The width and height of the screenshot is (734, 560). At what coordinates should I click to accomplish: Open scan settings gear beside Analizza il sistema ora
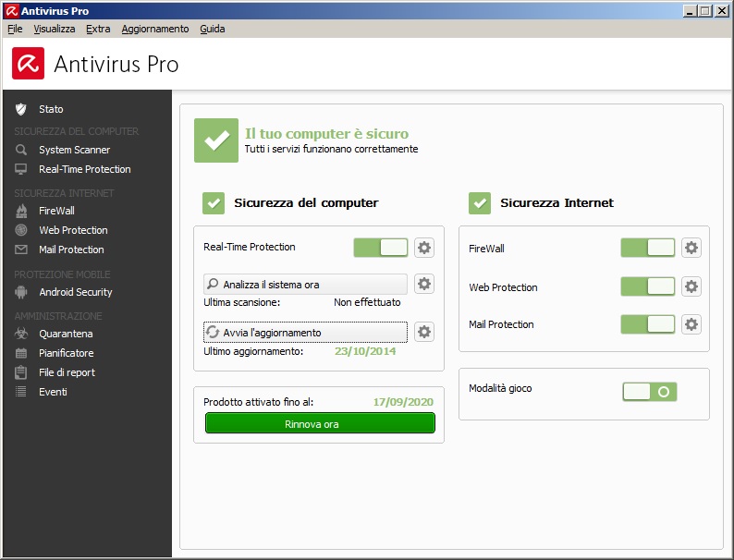tap(424, 284)
